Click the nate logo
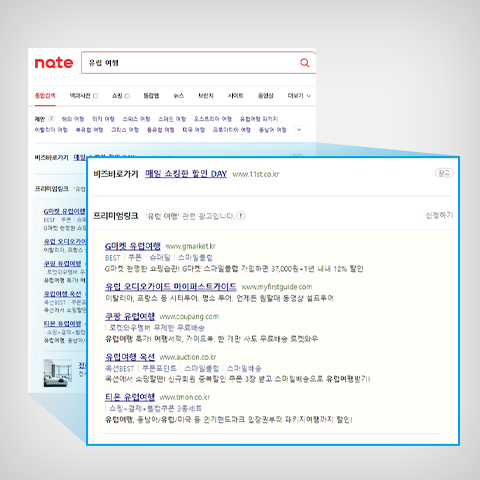This screenshot has width=480, height=480. [x=54, y=63]
